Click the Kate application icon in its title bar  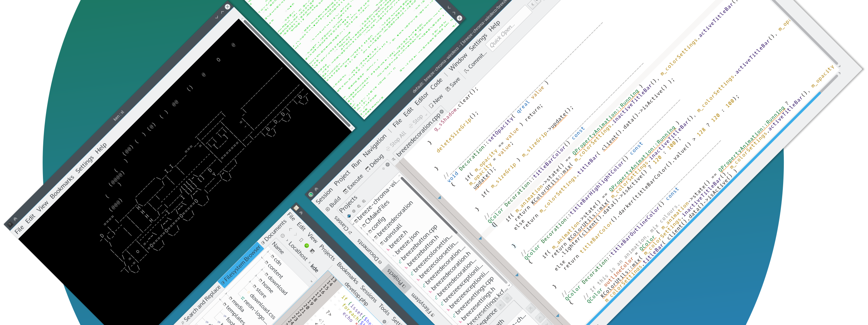coord(296,207)
